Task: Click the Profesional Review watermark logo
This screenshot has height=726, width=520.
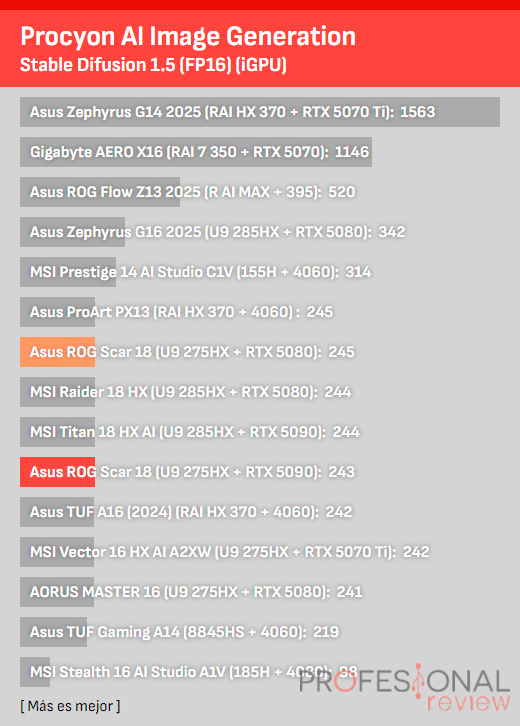Action: click(x=404, y=688)
